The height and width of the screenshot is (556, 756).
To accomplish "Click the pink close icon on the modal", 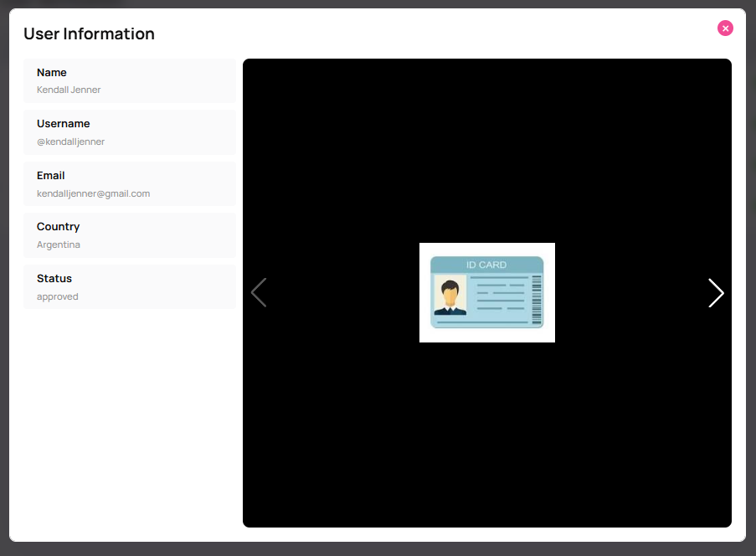I will click(x=725, y=28).
